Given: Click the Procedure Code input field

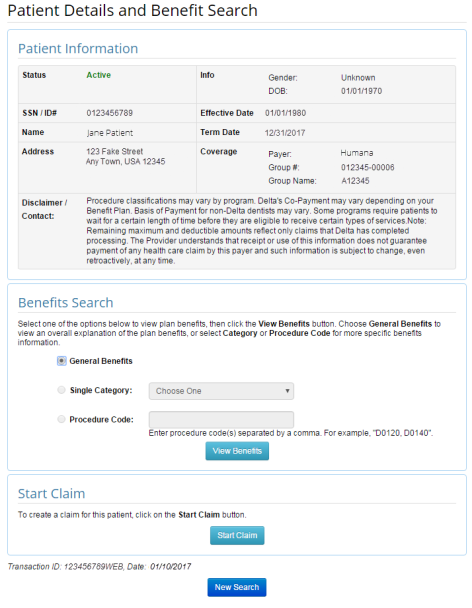Looking at the screenshot, I should 221,420.
